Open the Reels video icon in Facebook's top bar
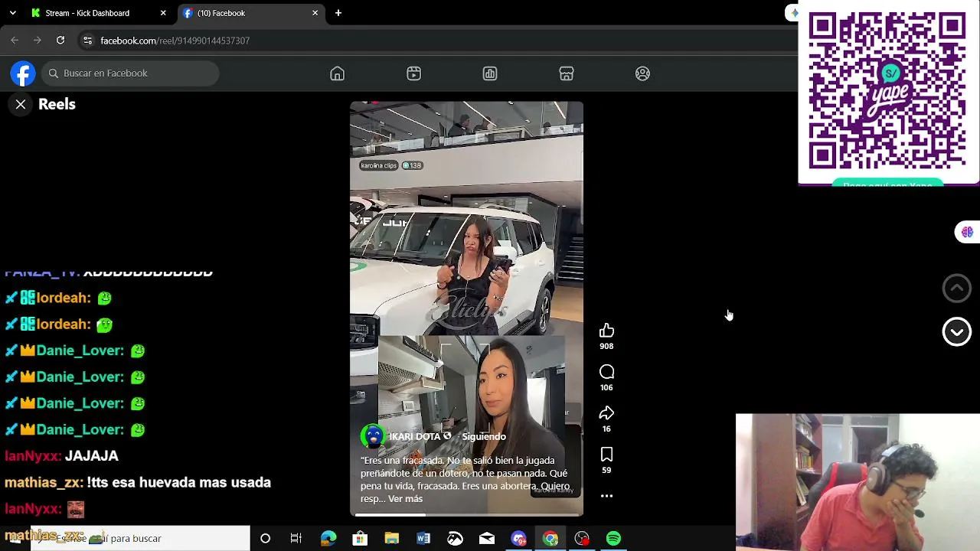The width and height of the screenshot is (980, 551). [413, 73]
